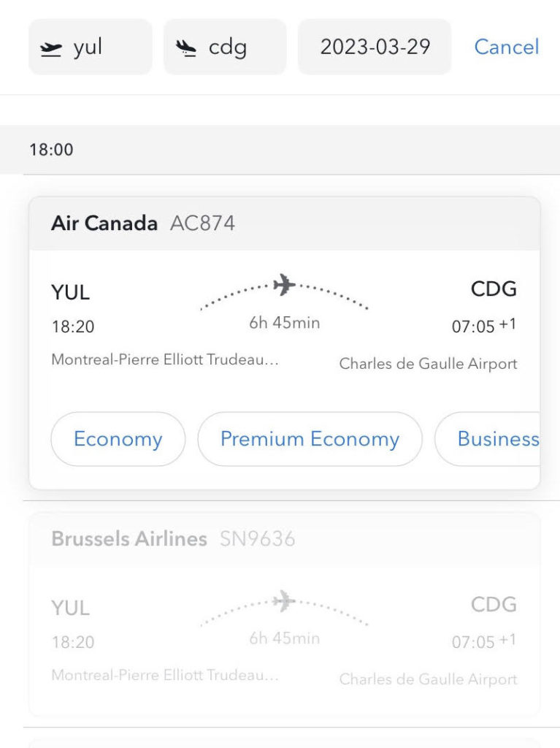
Task: Choose the Premium Economy cabin option
Action: point(310,439)
